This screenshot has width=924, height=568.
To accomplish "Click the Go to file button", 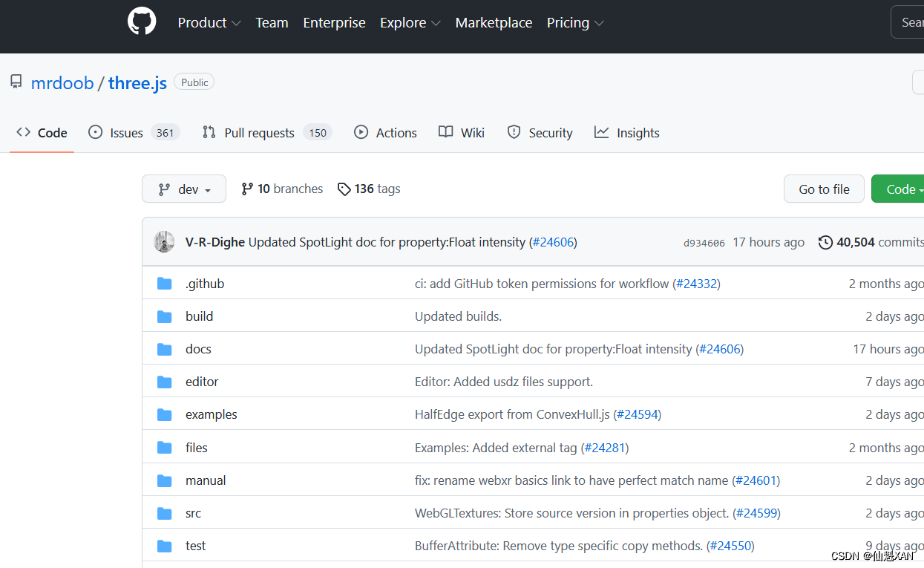I will pos(824,189).
